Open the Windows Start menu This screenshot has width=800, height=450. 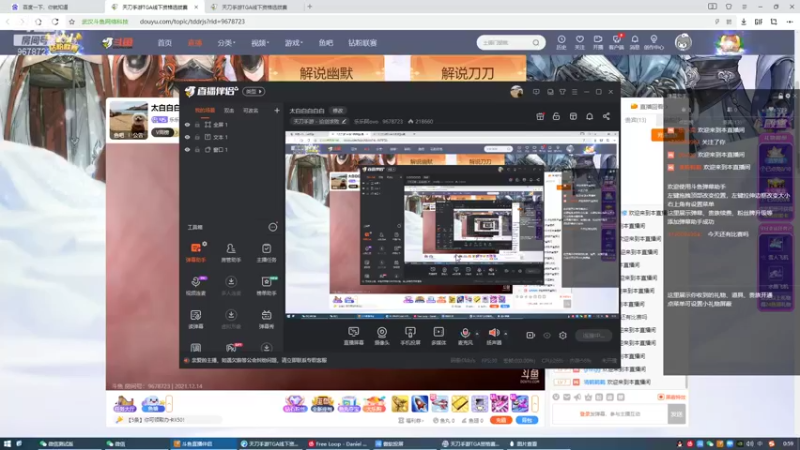point(7,444)
